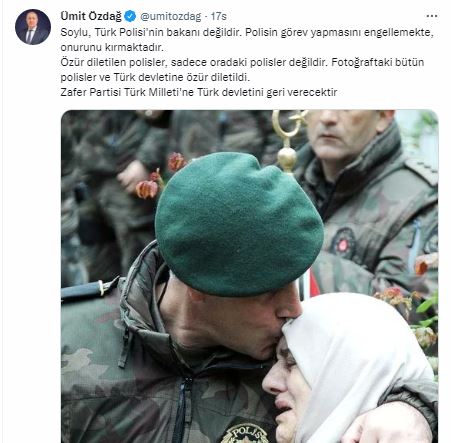
Task: Click the sentence beginning Özür diletilen polisler
Action: (194, 62)
